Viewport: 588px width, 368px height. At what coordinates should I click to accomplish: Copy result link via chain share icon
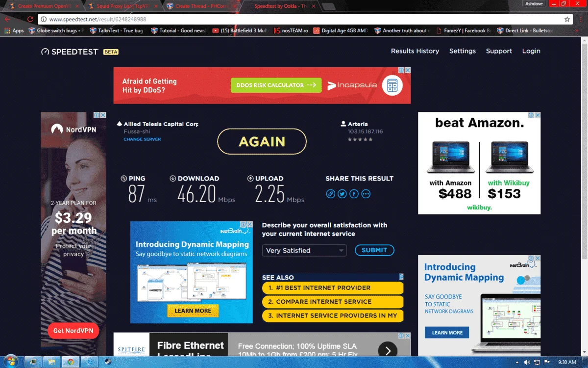331,194
